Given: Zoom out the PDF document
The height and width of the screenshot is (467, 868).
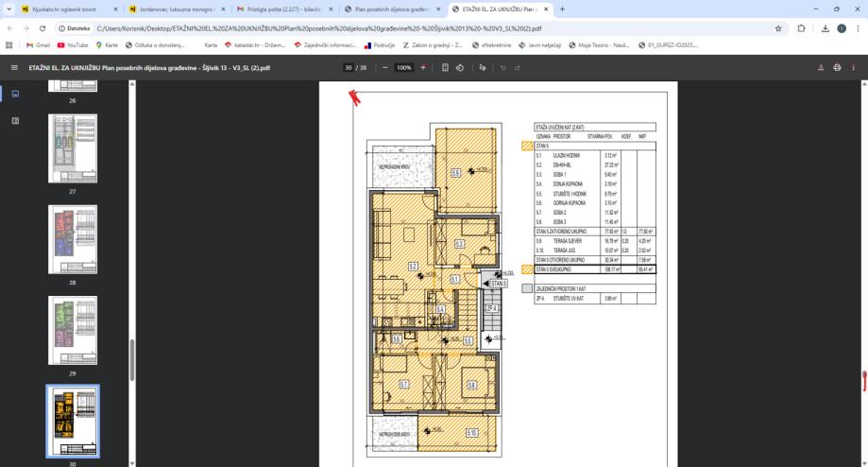Looking at the screenshot, I should tap(384, 67).
